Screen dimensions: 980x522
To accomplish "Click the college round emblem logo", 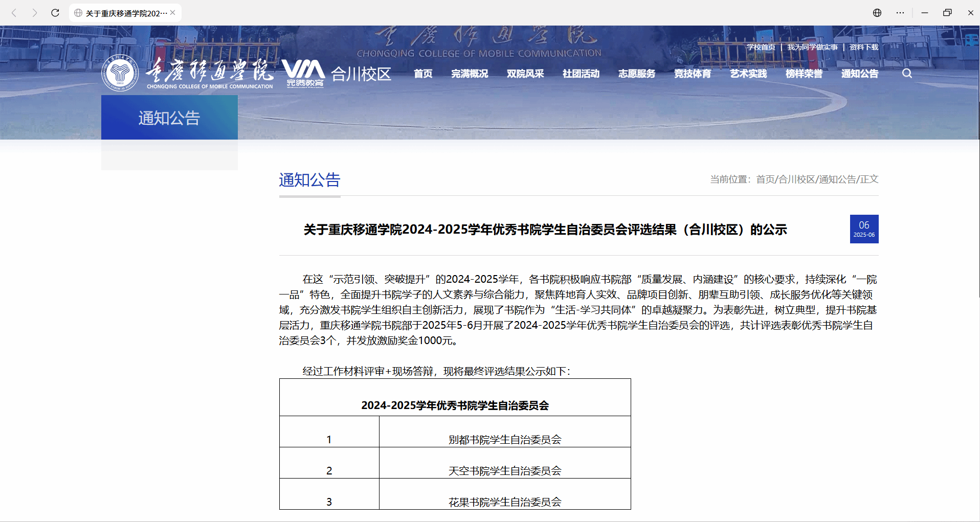I will point(120,73).
